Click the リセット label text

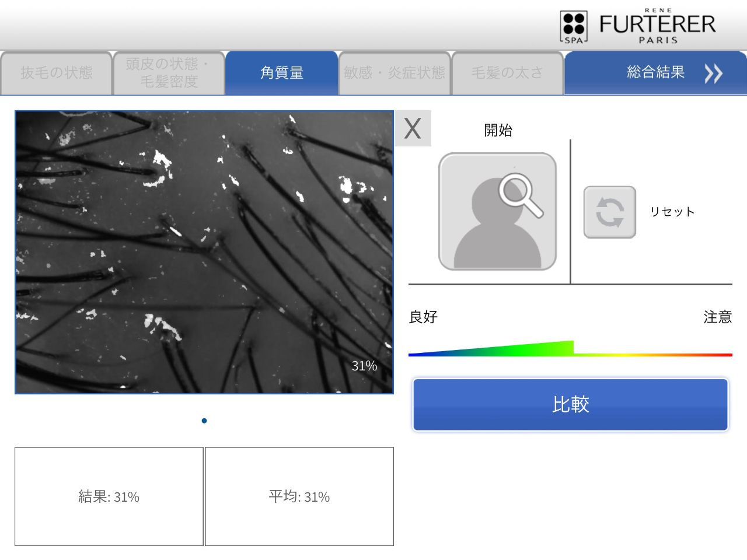pyautogui.click(x=672, y=212)
